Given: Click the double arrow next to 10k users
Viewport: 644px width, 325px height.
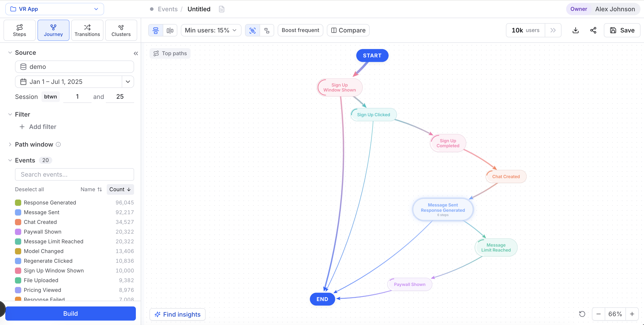Looking at the screenshot, I should click(553, 30).
